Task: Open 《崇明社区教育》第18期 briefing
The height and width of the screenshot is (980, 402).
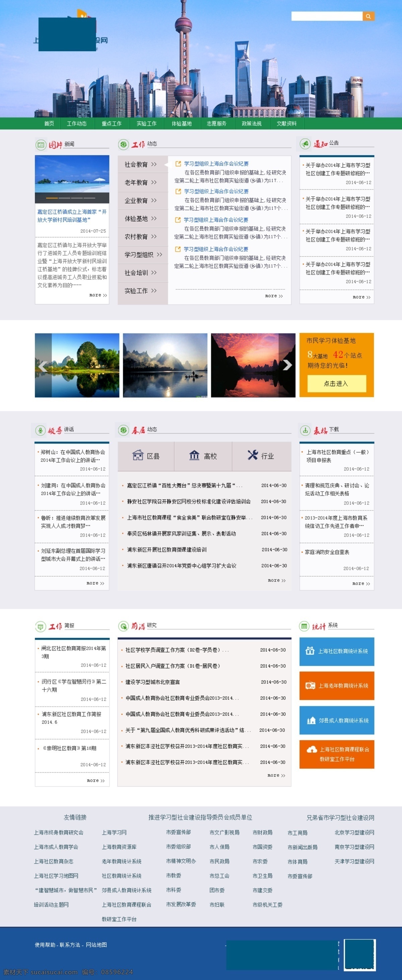Action: click(x=69, y=748)
